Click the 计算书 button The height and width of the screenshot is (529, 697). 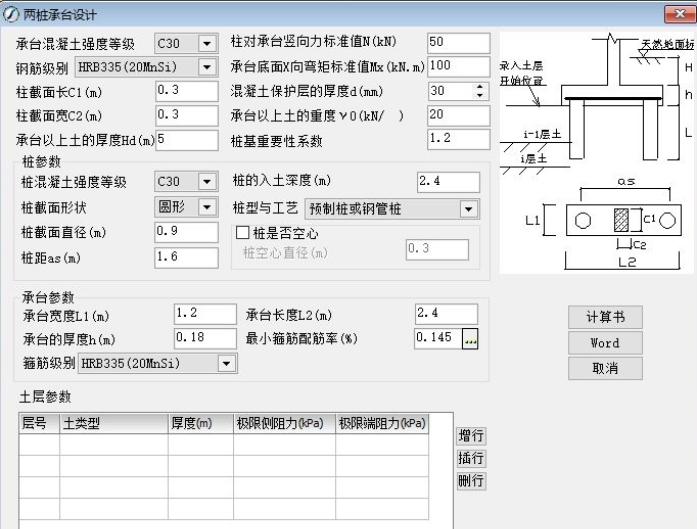coord(605,317)
